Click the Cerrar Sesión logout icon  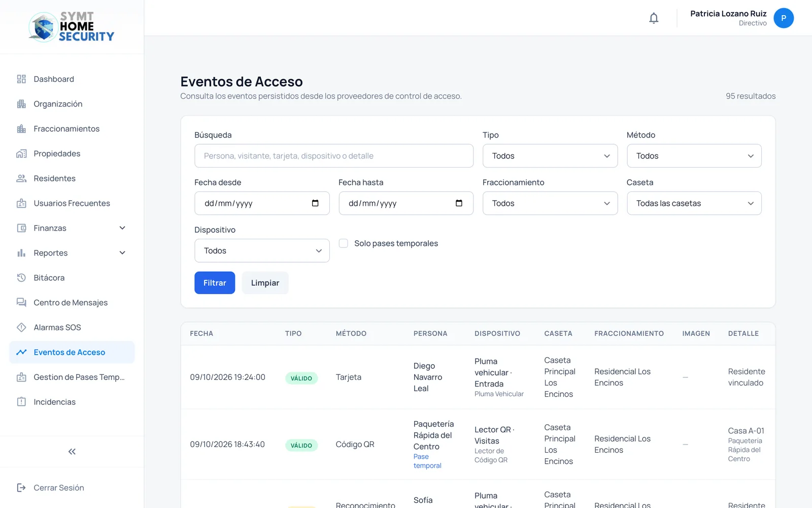coord(21,488)
